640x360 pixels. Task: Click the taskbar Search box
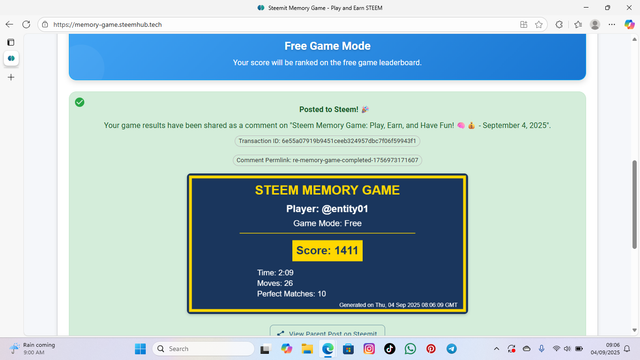point(203,349)
